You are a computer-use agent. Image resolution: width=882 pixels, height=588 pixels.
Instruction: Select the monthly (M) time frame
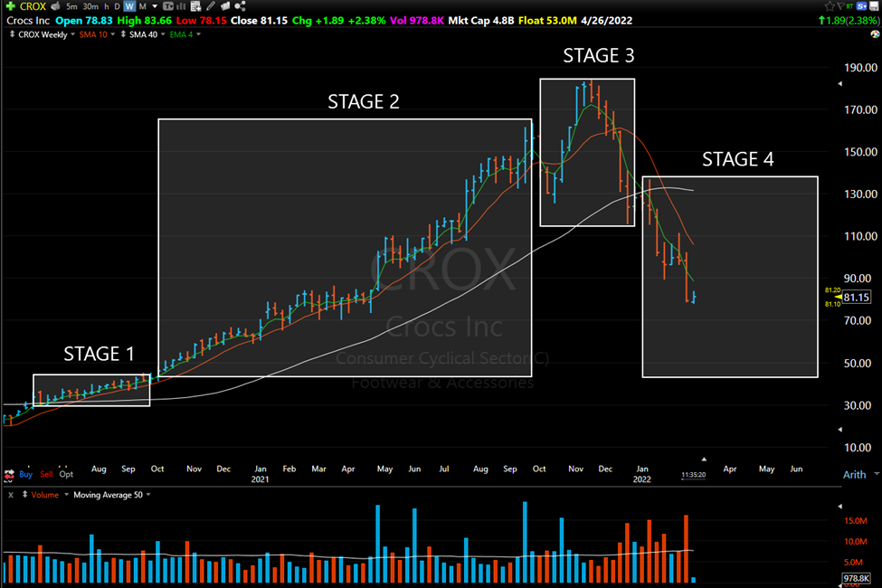142,6
